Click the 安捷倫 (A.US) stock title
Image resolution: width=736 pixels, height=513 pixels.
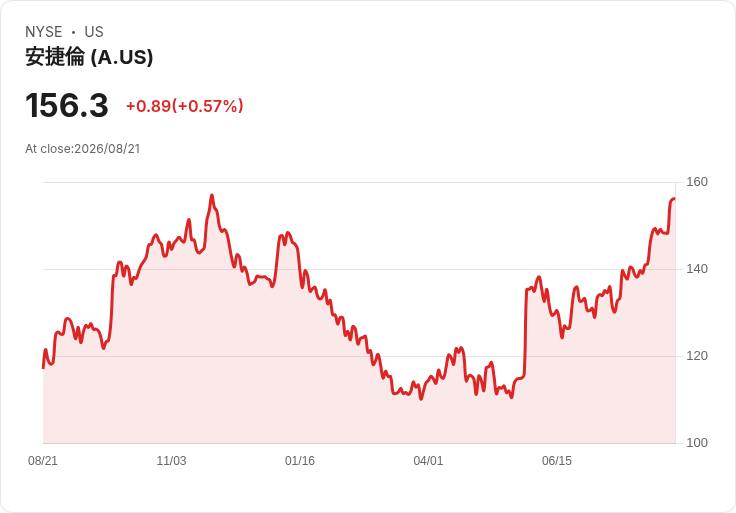[x=89, y=57]
